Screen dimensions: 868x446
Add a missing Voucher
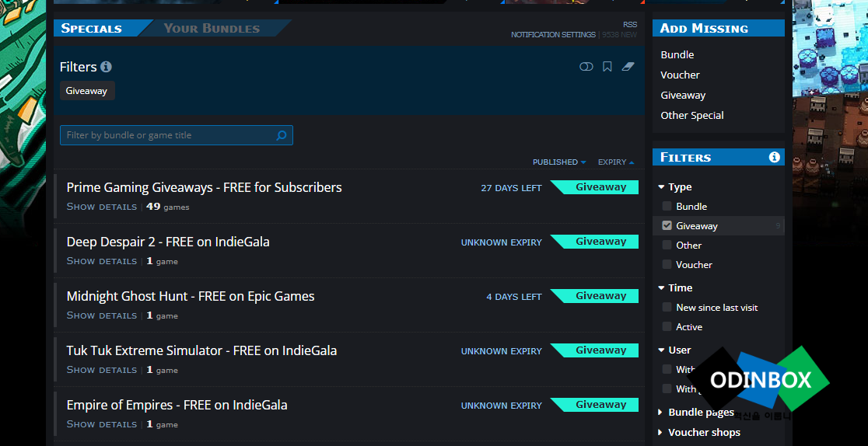pyautogui.click(x=680, y=75)
